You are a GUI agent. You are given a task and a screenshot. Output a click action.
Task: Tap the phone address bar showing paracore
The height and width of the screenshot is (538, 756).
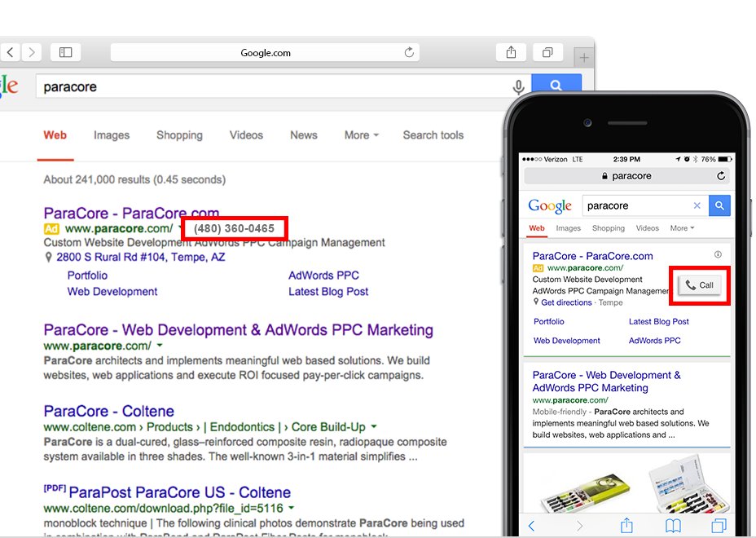tap(626, 176)
